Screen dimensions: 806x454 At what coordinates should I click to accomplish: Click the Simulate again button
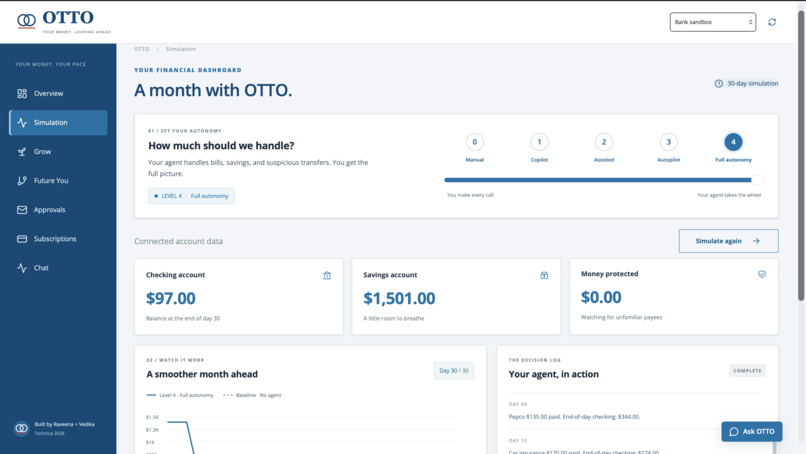(728, 241)
